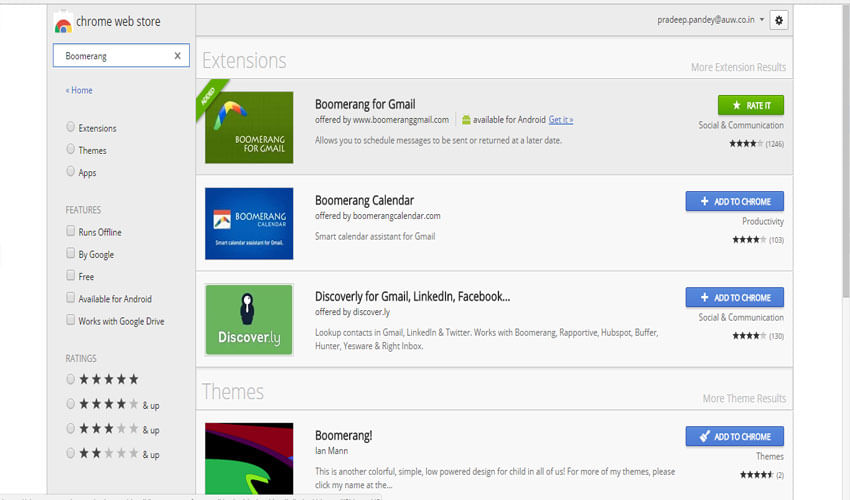Enable the Runs Offline checkbox
Screen dimensions: 850x500
pyautogui.click(x=70, y=231)
